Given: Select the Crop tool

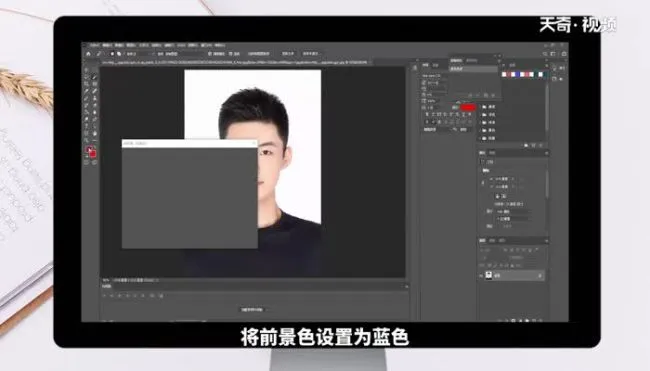Looking at the screenshot, I should [86, 84].
